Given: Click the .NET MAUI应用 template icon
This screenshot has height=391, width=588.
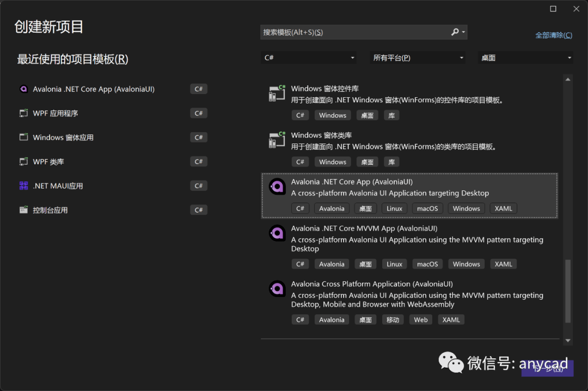Looking at the screenshot, I should click(x=24, y=185).
